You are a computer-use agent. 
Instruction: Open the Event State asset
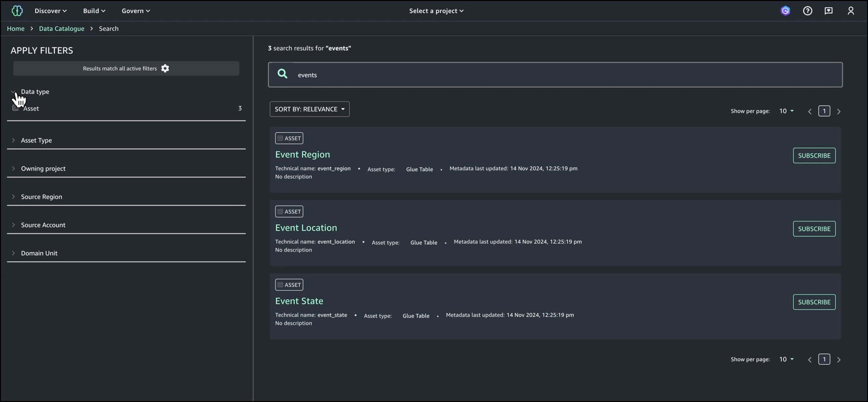(x=299, y=301)
